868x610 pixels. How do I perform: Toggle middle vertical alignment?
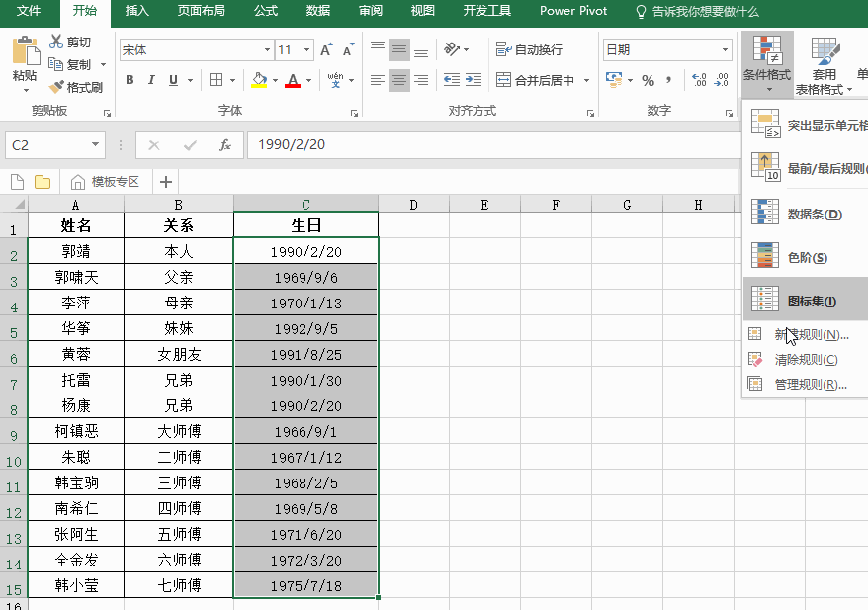[x=399, y=49]
